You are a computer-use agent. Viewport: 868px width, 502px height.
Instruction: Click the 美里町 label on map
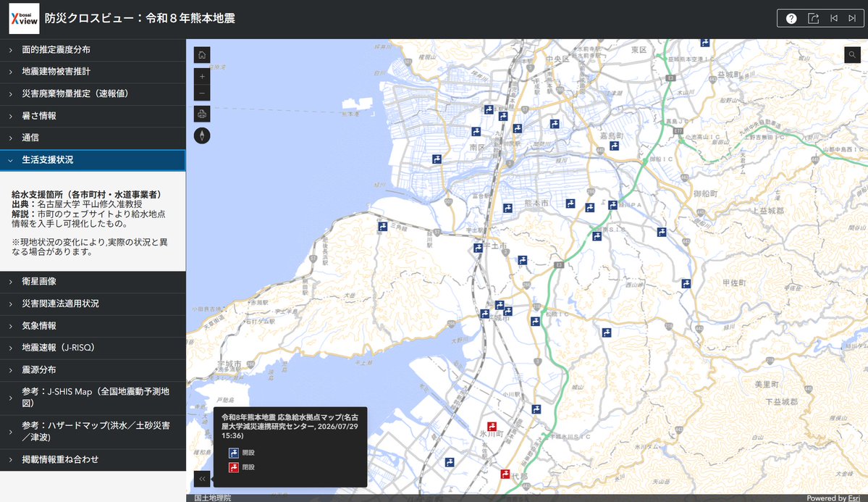click(767, 384)
